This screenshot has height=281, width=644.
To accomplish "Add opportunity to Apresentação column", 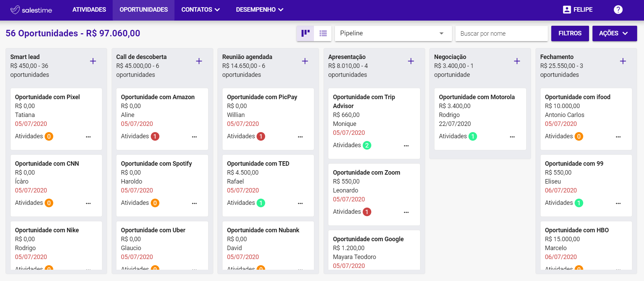I will point(411,61).
